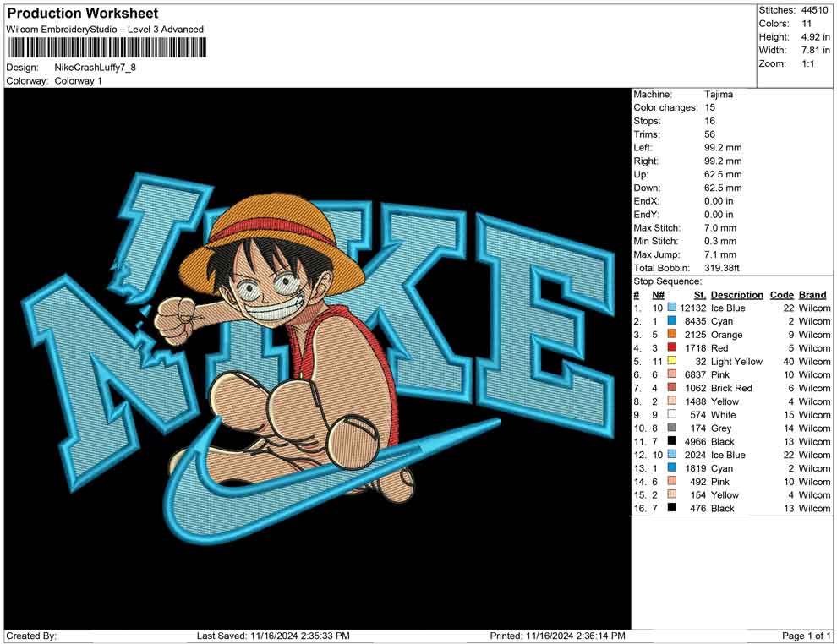
Task: Click the stitch count "492" in row 14
Action: point(697,481)
